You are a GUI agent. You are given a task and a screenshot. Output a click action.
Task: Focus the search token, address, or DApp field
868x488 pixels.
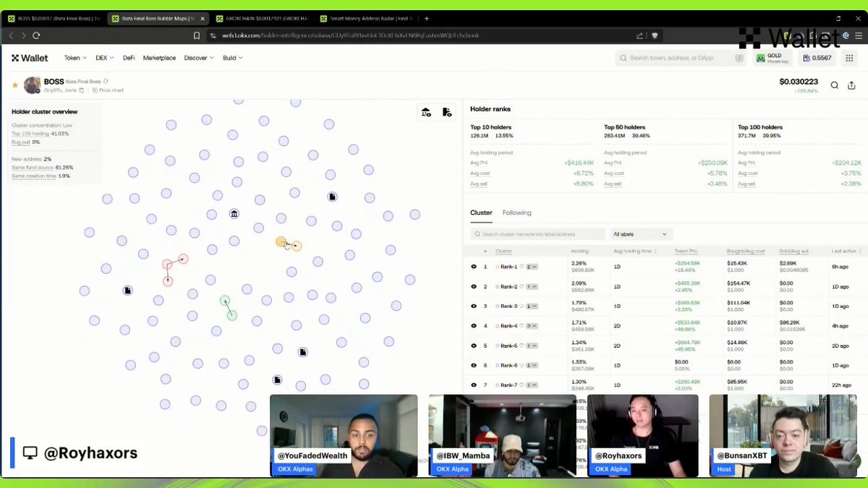click(682, 58)
